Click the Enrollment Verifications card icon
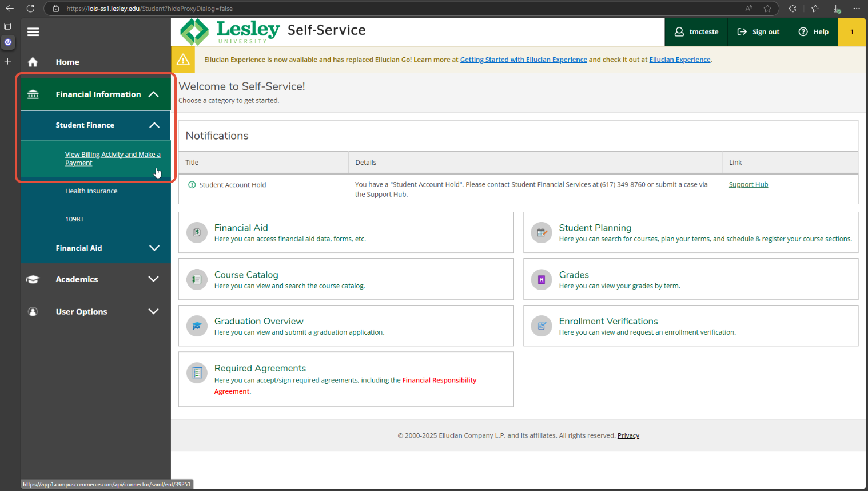 [541, 326]
